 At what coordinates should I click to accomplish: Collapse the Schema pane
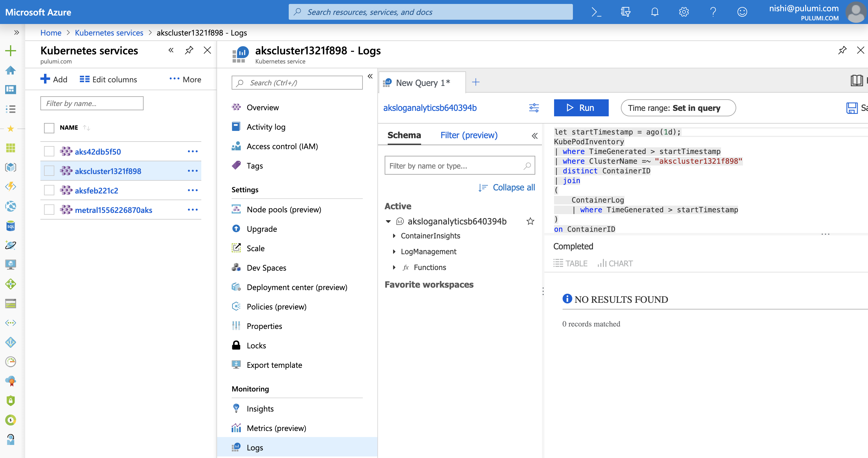click(x=534, y=136)
